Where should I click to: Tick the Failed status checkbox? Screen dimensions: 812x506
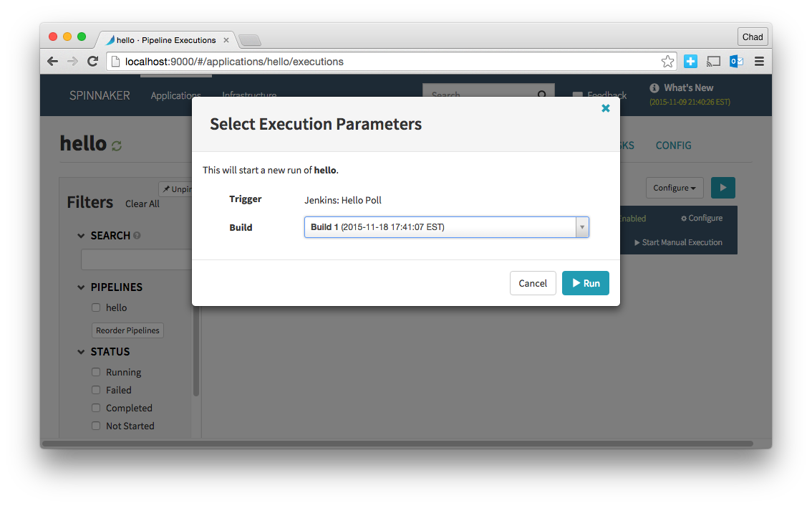pos(96,390)
